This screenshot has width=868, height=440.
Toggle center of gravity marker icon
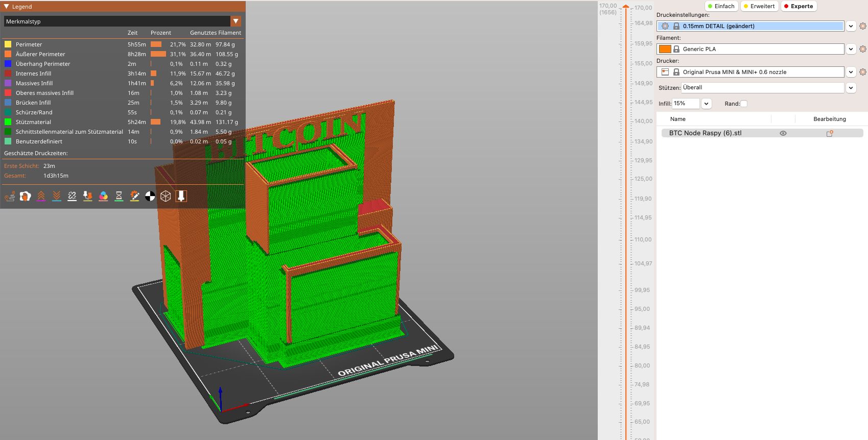click(150, 196)
